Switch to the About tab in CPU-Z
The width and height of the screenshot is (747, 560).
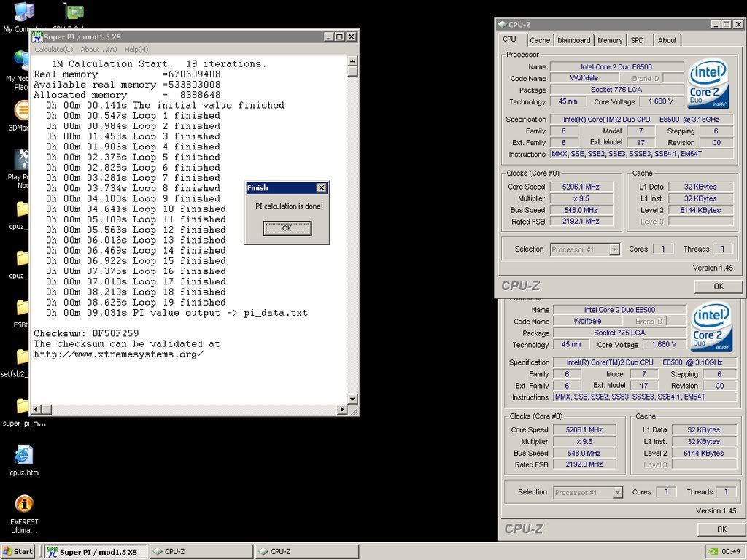coord(667,41)
